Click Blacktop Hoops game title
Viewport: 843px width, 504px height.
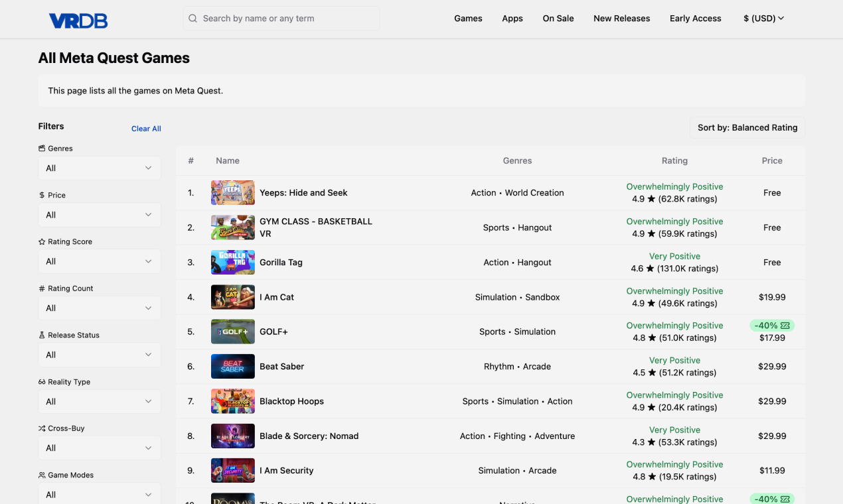pyautogui.click(x=291, y=401)
